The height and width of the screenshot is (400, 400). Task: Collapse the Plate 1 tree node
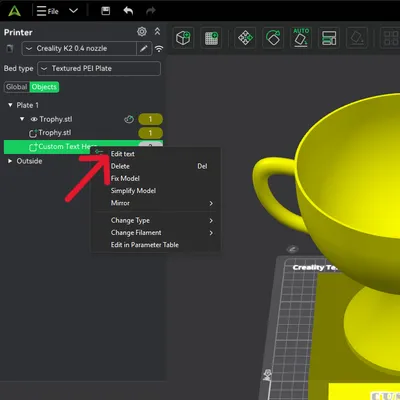point(10,105)
